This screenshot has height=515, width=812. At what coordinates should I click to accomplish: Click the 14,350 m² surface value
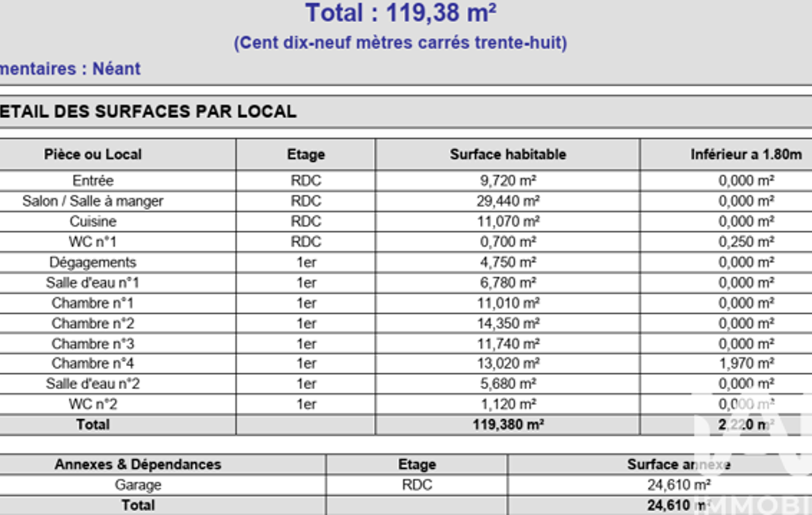508,323
